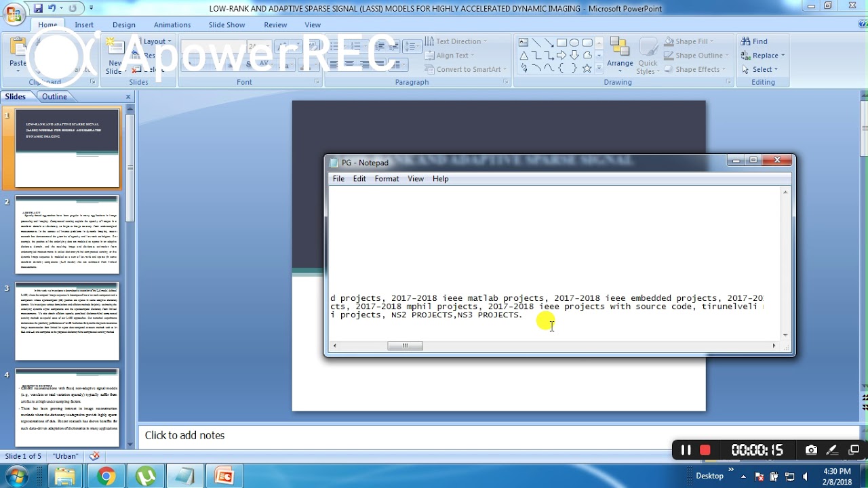Select slide 3 thumbnail in Slides pane

(x=67, y=321)
